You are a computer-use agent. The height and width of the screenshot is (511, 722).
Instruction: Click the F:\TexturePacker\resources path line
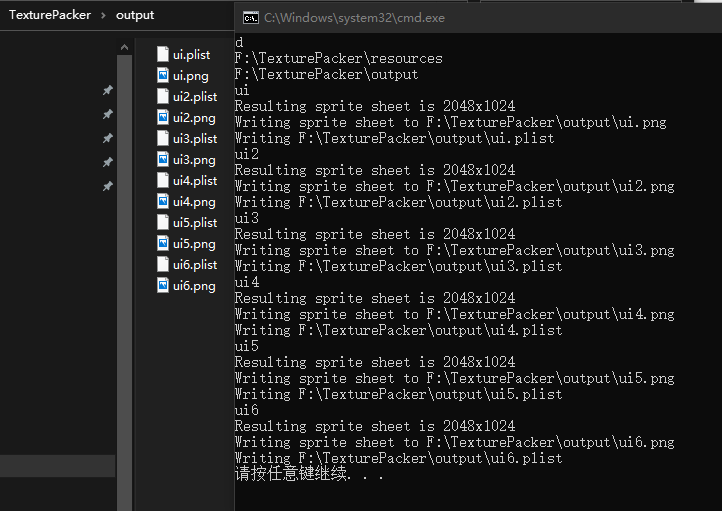click(338, 58)
